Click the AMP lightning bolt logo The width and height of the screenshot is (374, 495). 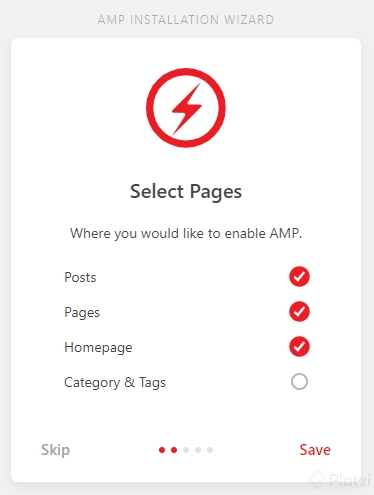click(186, 108)
